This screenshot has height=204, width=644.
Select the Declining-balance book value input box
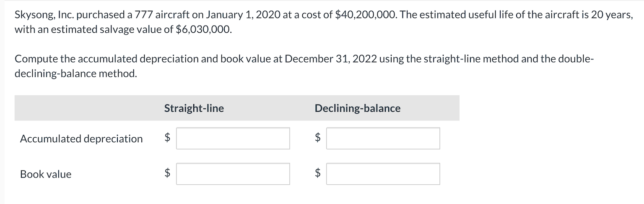pyautogui.click(x=383, y=174)
